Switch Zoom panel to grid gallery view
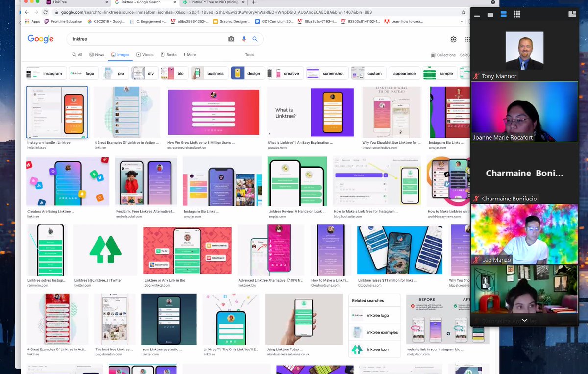The width and height of the screenshot is (588, 374). tap(517, 15)
